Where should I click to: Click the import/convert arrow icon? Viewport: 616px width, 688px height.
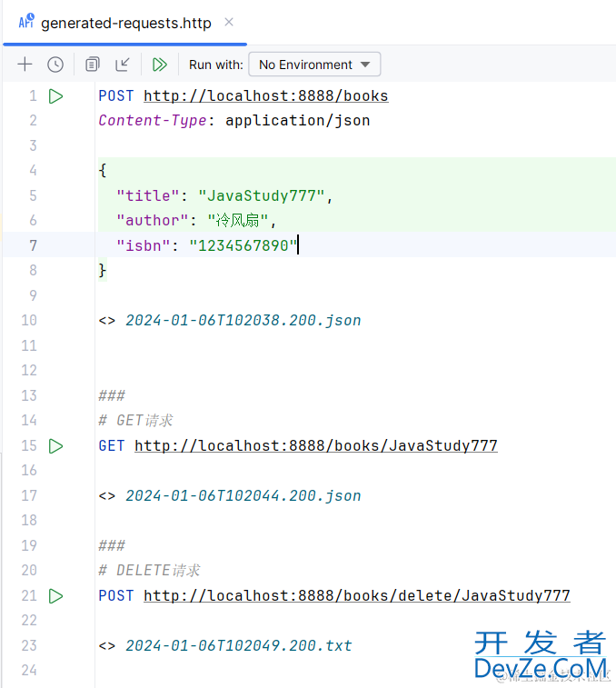pyautogui.click(x=123, y=64)
